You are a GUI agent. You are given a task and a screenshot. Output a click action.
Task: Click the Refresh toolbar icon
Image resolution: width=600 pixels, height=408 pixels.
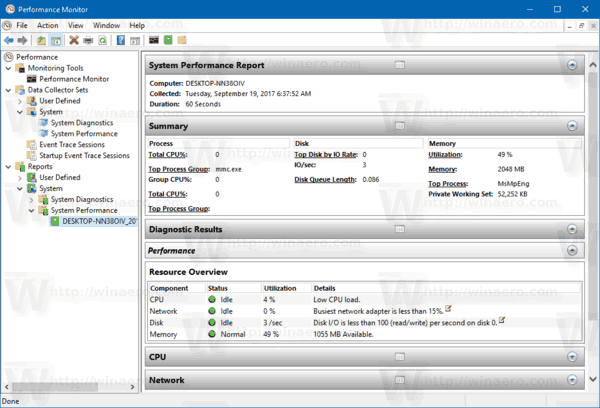pos(103,40)
